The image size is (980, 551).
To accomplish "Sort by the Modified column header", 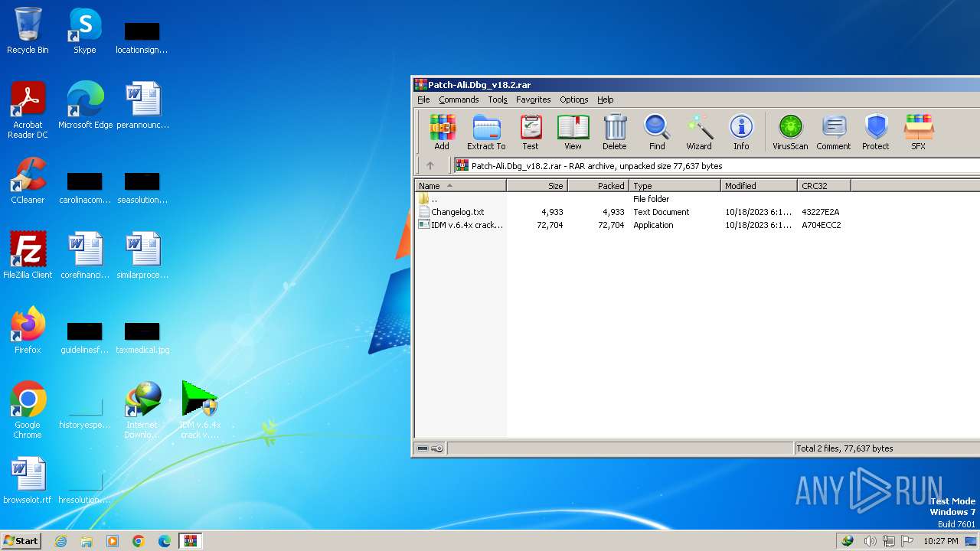I will point(759,186).
